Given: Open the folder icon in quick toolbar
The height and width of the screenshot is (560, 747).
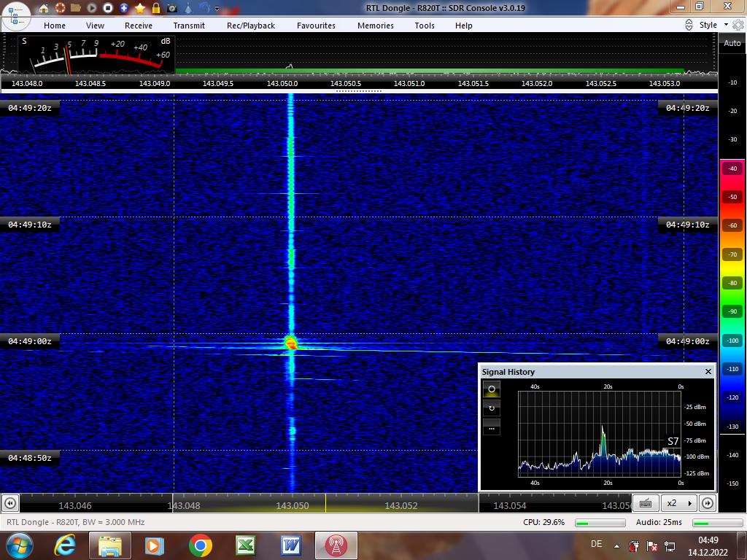Looking at the screenshot, I should (76, 8).
